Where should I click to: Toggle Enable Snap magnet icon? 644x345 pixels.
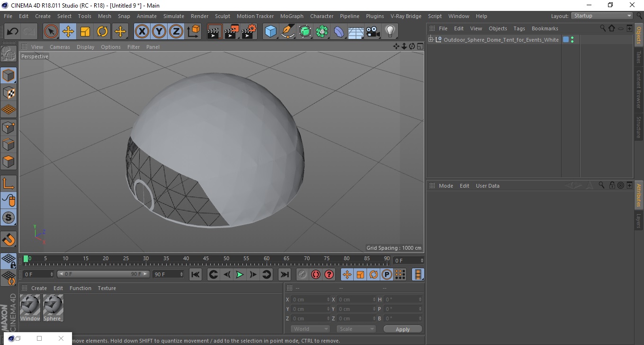tap(9, 239)
